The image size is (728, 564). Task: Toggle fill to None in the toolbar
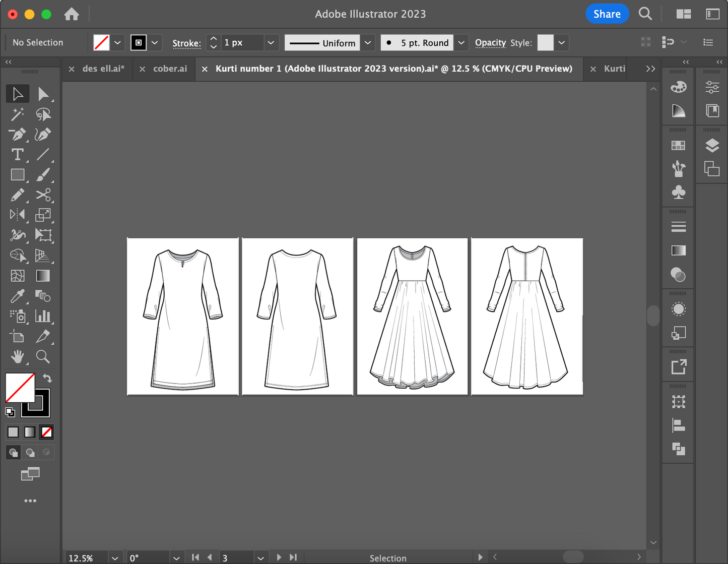click(x=46, y=432)
